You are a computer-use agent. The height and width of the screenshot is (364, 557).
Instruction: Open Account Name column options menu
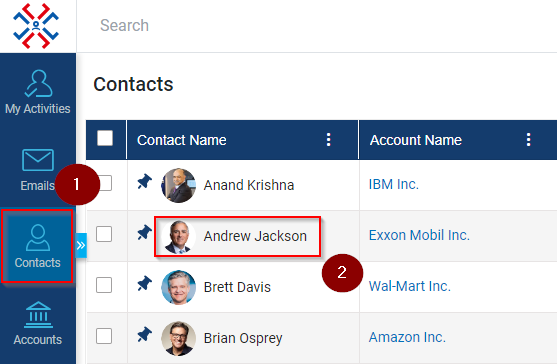pos(529,140)
